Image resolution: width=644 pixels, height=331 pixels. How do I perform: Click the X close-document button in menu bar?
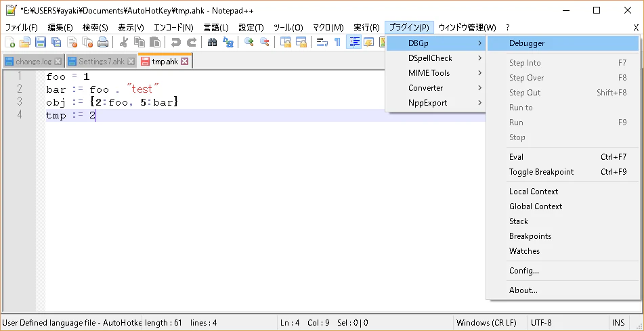636,28
